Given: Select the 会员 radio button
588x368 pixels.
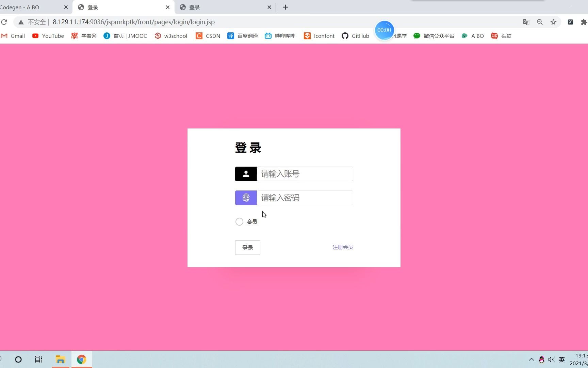Looking at the screenshot, I should click(239, 222).
